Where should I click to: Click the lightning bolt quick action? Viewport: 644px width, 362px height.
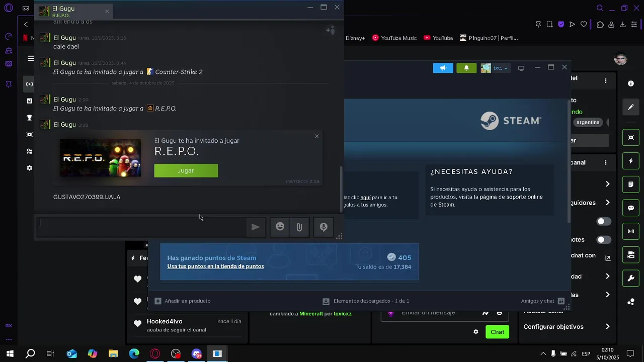click(x=631, y=161)
